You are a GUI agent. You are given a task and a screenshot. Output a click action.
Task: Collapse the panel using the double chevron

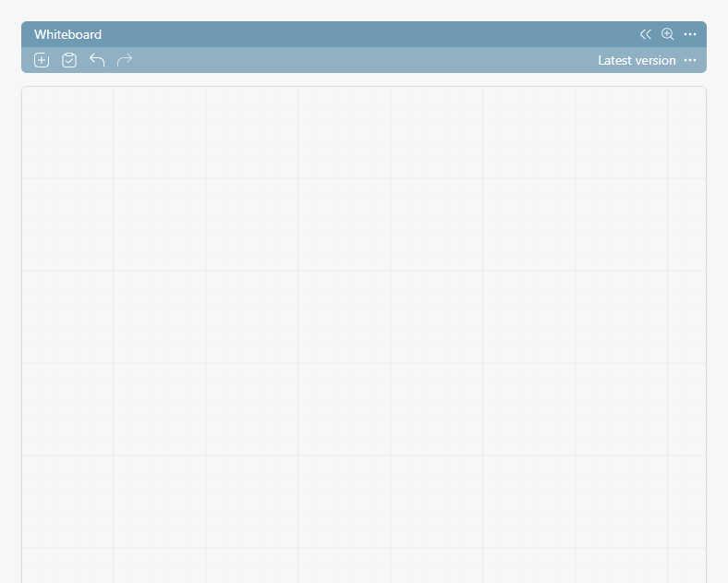click(x=646, y=34)
